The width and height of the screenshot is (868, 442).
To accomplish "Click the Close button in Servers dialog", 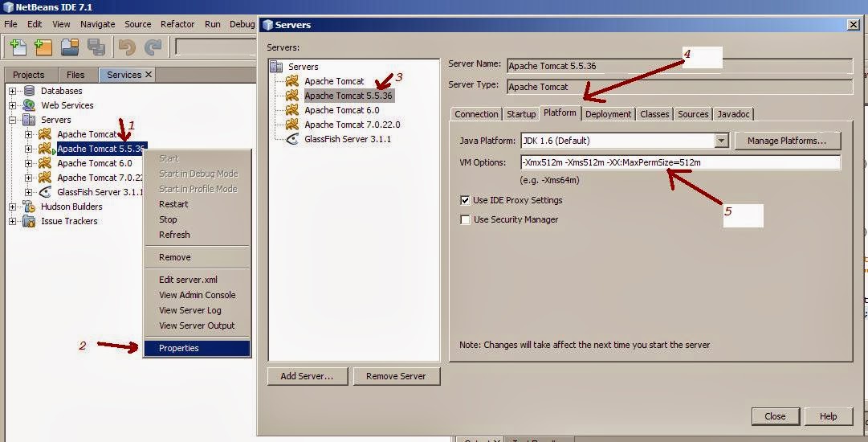I will click(x=775, y=416).
